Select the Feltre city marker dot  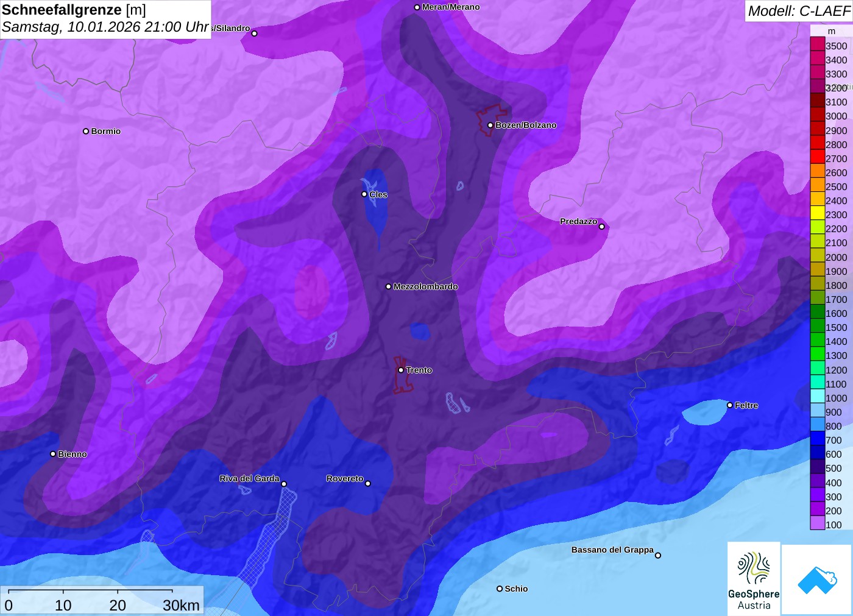[730, 405]
